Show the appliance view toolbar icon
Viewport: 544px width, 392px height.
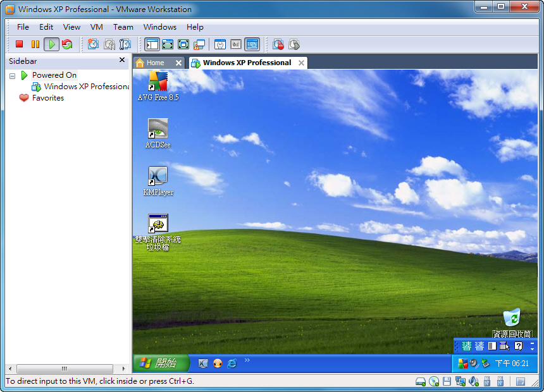[x=236, y=44]
